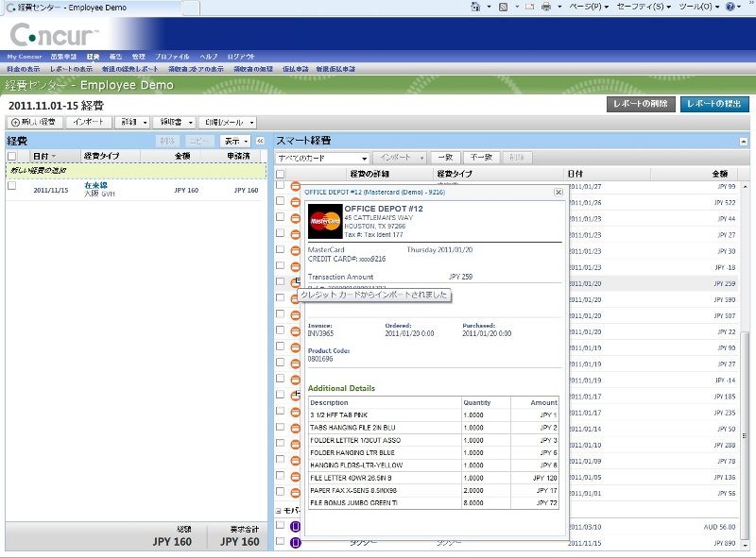Tick the checkbox of the AUD 56.00 row
Screen dimensions: 756x558
coord(280,525)
